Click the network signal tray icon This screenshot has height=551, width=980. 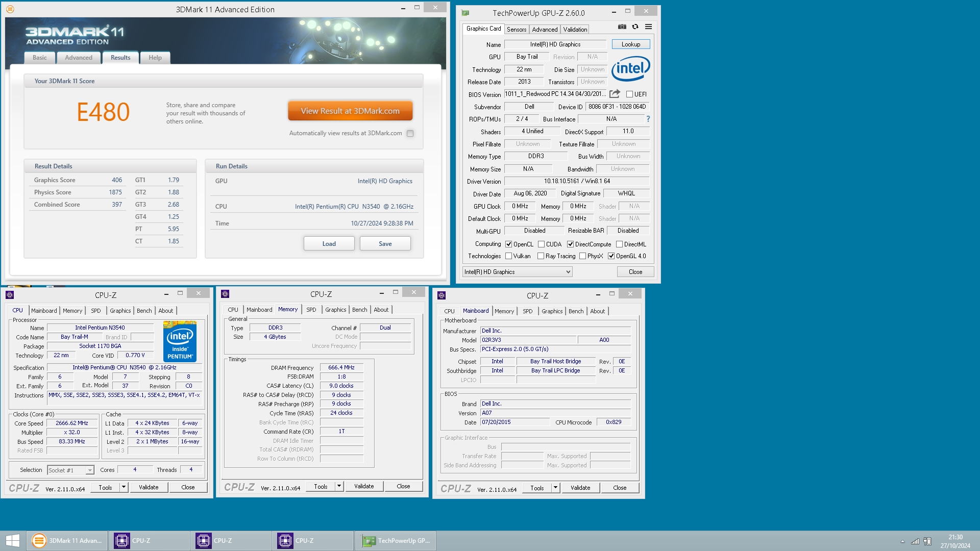tap(915, 541)
